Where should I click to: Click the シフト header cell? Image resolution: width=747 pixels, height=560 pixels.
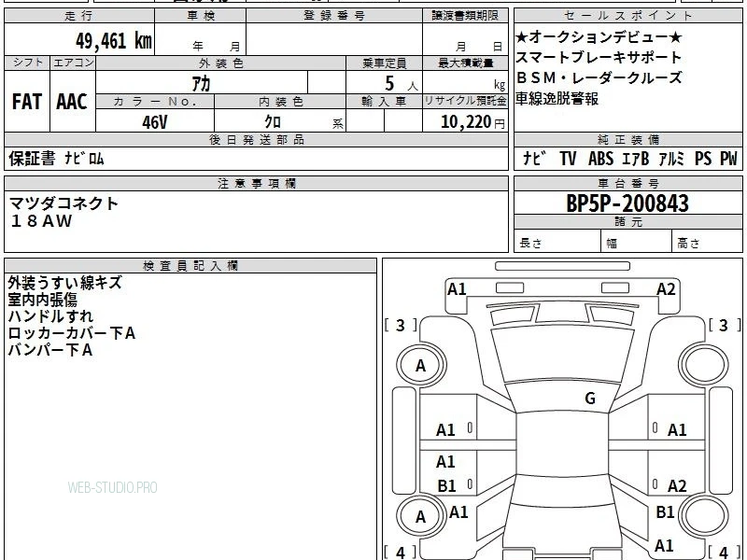[27, 63]
